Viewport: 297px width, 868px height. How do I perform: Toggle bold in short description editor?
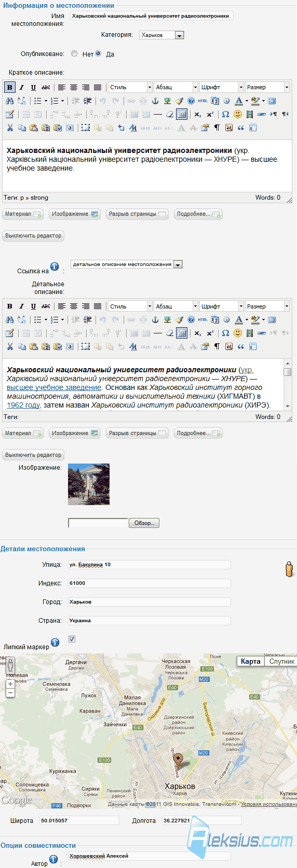pos(9,88)
